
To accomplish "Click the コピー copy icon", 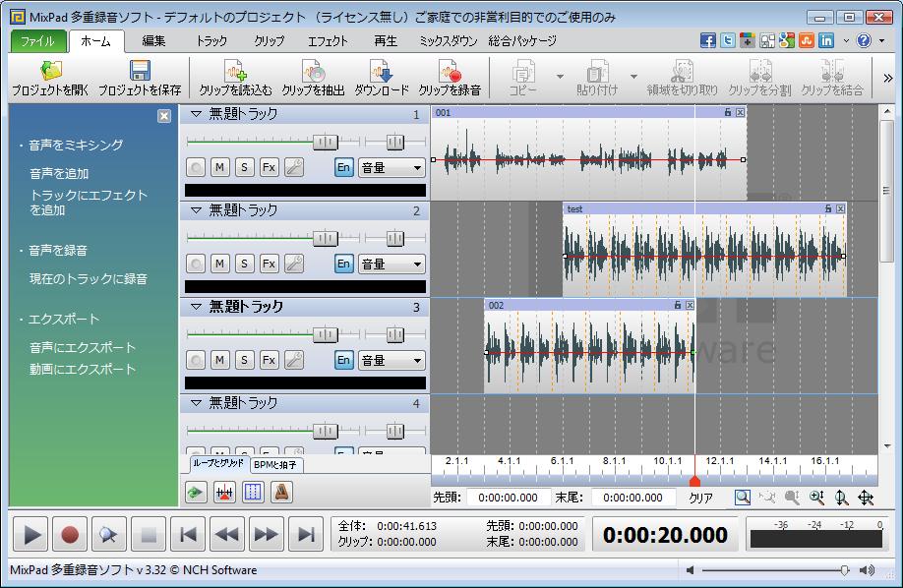I will pyautogui.click(x=522, y=79).
